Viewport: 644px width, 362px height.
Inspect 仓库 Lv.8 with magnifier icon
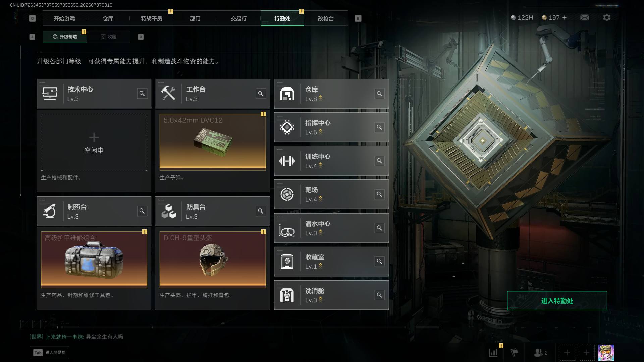coord(379,94)
